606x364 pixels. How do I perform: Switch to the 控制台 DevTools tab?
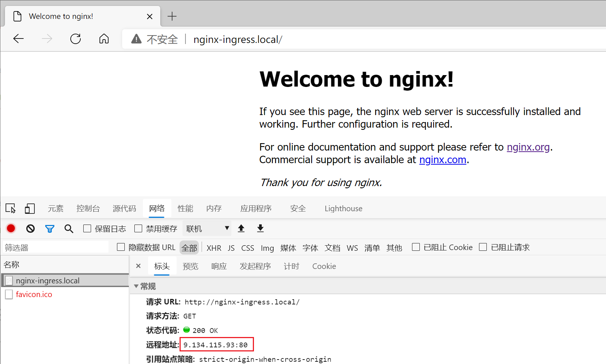click(88, 209)
